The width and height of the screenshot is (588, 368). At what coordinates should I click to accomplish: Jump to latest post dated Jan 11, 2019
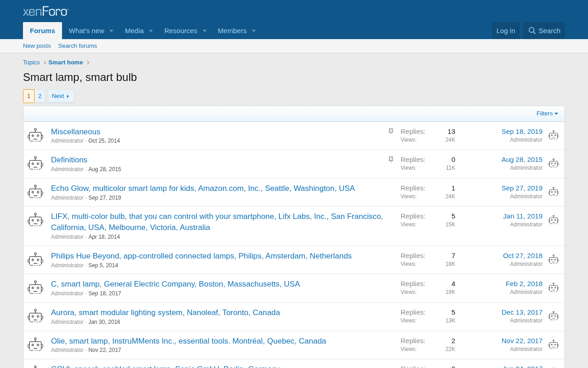coord(523,216)
